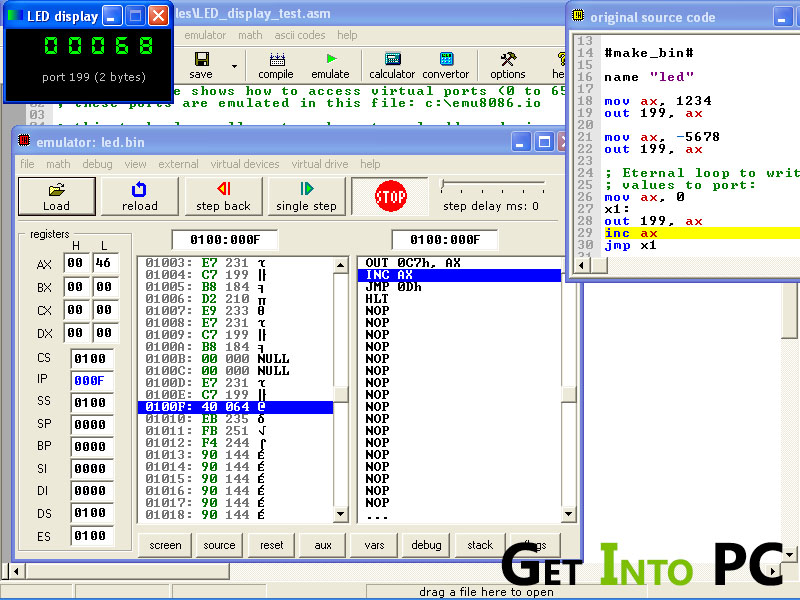Click the AX high byte field

76,263
